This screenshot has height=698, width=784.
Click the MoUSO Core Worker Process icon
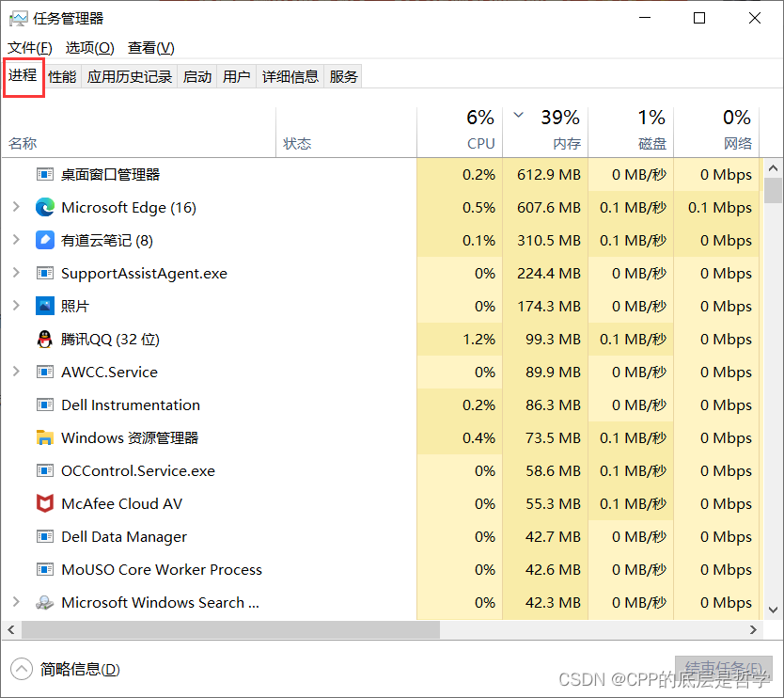point(45,569)
